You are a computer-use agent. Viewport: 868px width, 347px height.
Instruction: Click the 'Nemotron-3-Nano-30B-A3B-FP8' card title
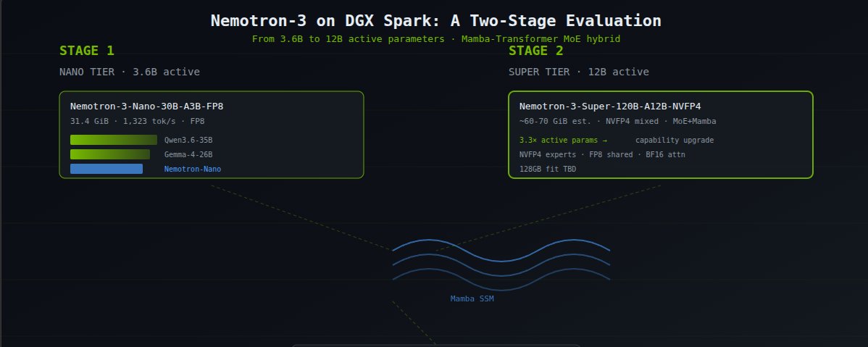pyautogui.click(x=146, y=106)
